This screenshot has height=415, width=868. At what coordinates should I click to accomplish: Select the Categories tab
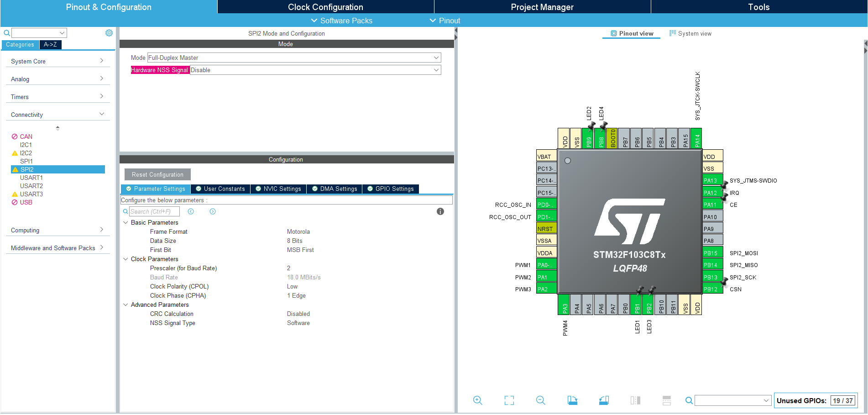click(x=20, y=45)
